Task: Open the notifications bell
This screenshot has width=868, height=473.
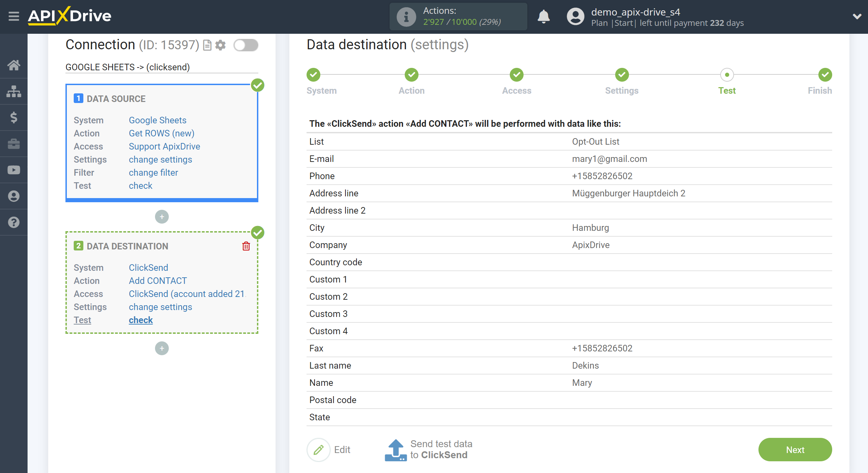Action: coord(544,16)
